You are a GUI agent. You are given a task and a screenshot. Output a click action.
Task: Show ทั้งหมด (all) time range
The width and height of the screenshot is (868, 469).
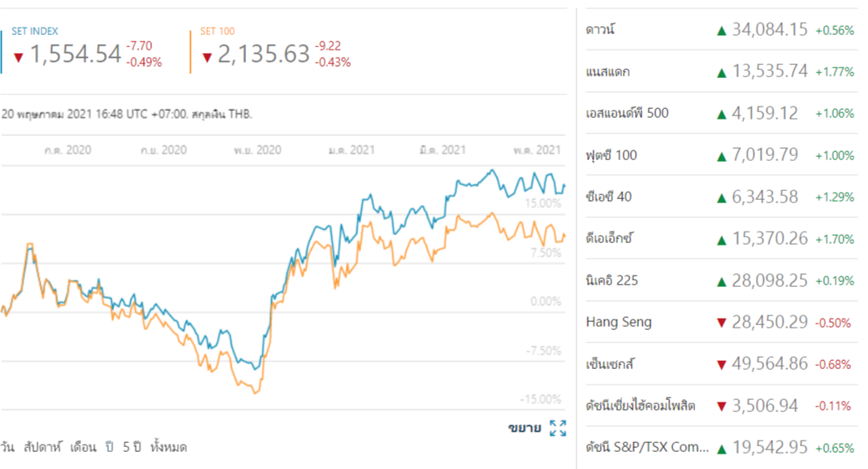pos(168,448)
